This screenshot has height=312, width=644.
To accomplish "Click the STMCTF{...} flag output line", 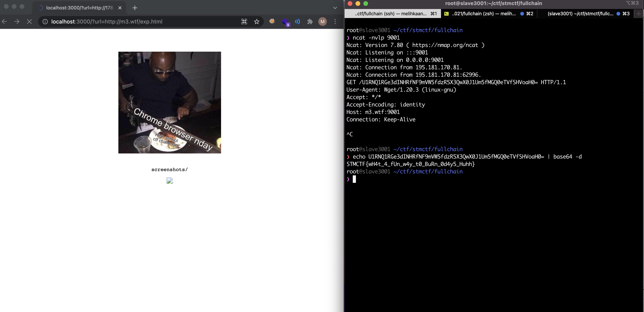I will click(x=411, y=164).
